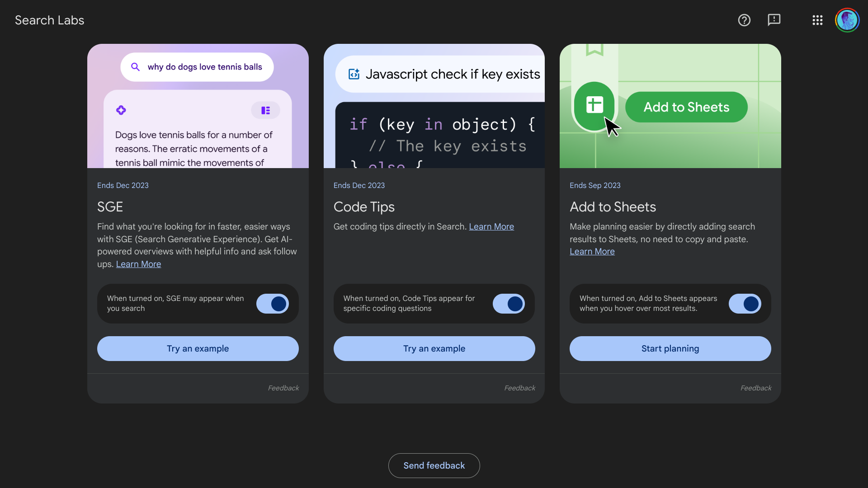868x488 pixels.
Task: Click the code sparkle icon beside Javascript query
Action: (x=354, y=74)
